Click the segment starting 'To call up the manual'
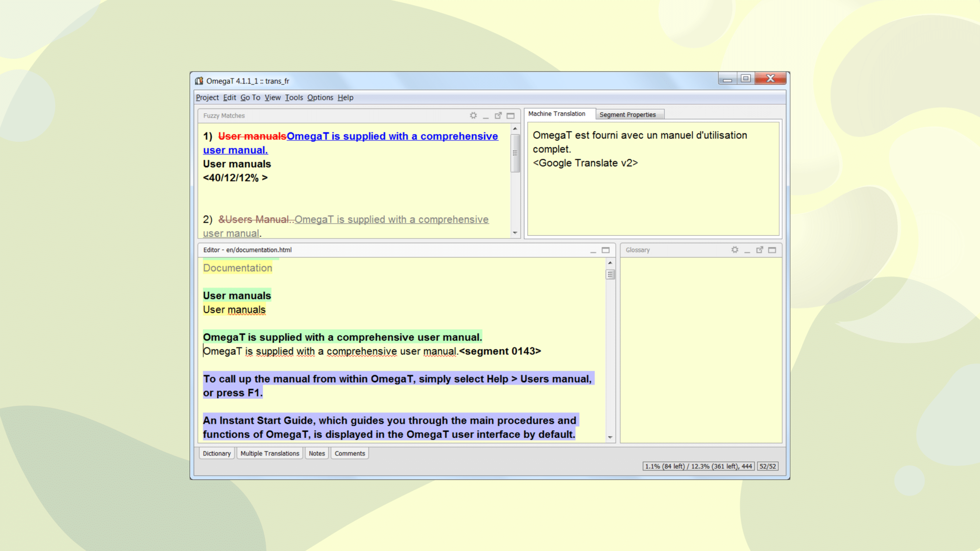 [x=399, y=386]
